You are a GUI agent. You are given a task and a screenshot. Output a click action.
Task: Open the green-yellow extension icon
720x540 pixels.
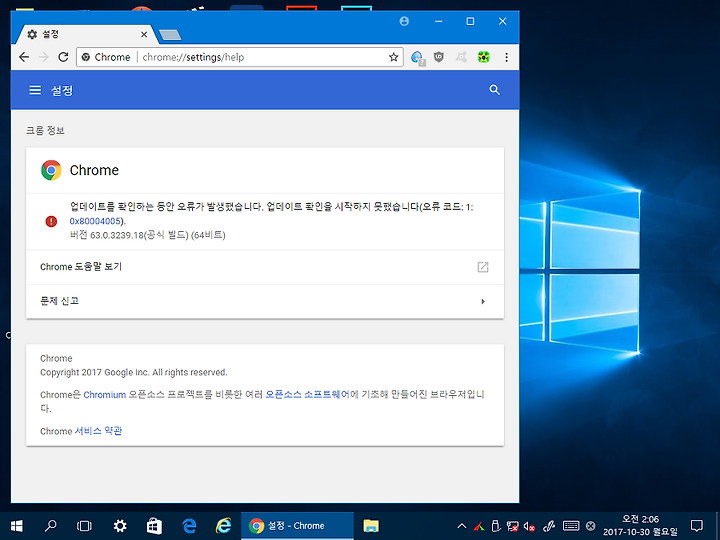click(484, 57)
